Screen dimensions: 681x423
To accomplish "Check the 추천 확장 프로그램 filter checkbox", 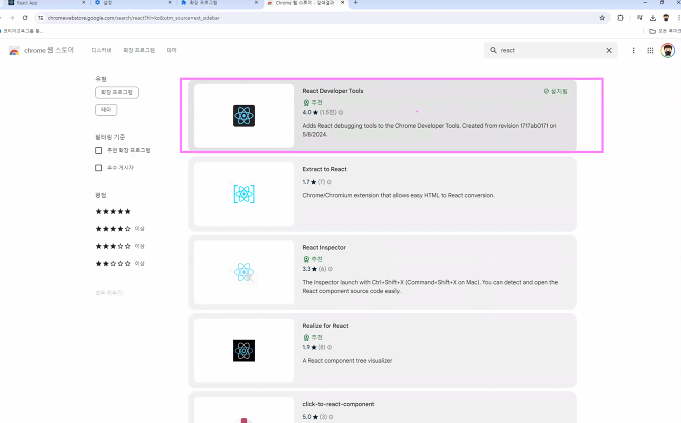I will (99, 150).
